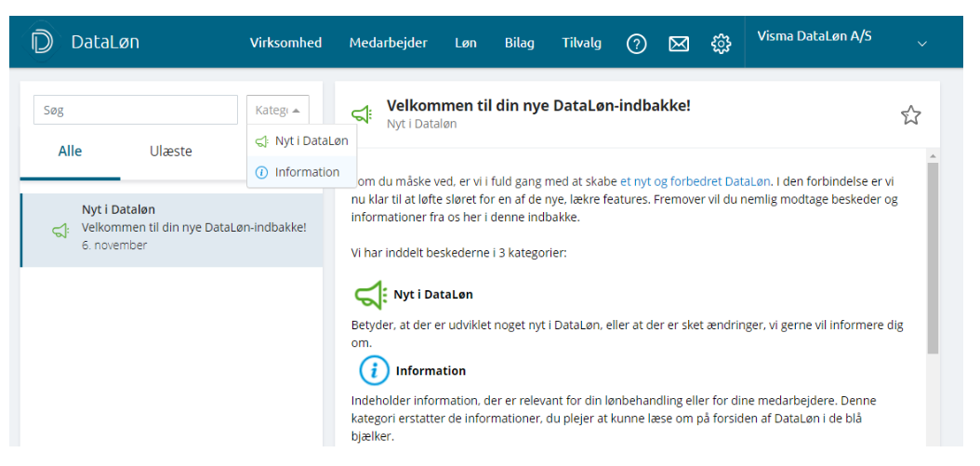The height and width of the screenshot is (466, 980).
Task: Click the large green megaphone icon in the message body
Action: pyautogui.click(x=371, y=294)
